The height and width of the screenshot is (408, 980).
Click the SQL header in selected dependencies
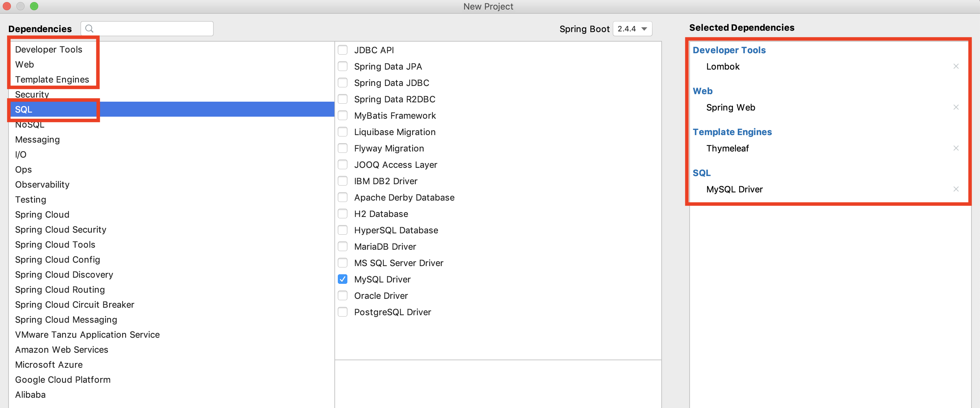pyautogui.click(x=701, y=173)
